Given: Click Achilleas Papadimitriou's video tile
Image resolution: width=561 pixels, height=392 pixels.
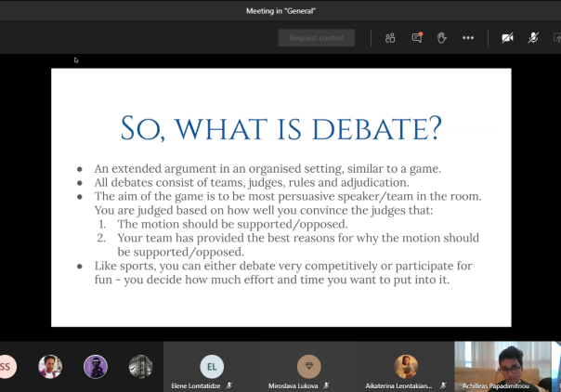Looking at the screenshot, I should tap(502, 367).
